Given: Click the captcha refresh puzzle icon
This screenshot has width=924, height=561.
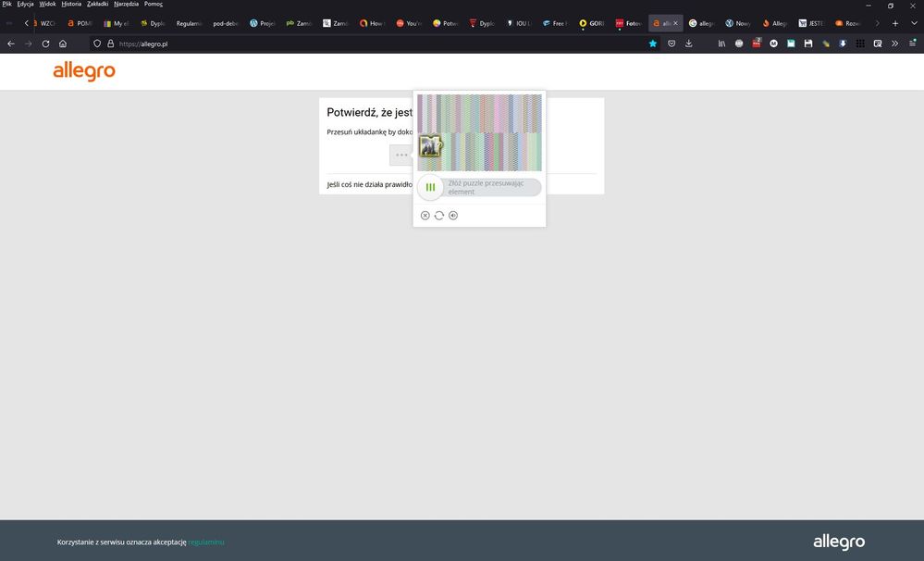Looking at the screenshot, I should click(439, 216).
